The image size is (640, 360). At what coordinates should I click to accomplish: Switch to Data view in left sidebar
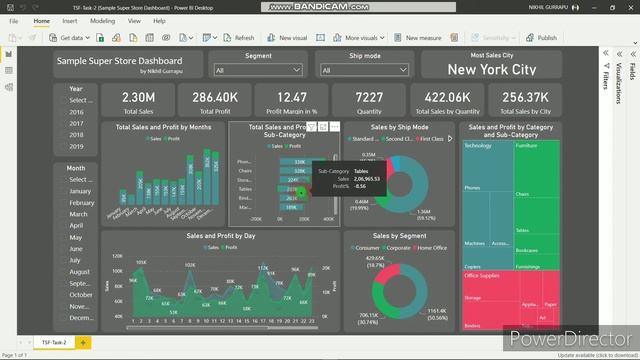click(9, 71)
